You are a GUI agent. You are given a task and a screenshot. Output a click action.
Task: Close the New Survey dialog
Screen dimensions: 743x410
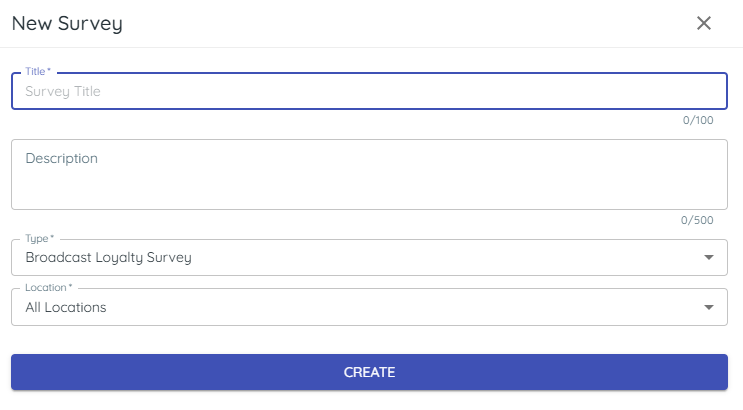click(x=704, y=23)
